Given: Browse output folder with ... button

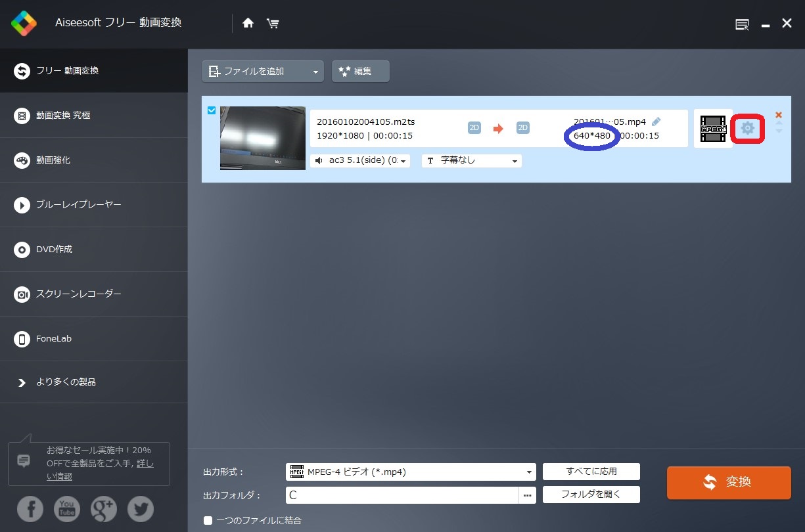Looking at the screenshot, I should pos(527,495).
